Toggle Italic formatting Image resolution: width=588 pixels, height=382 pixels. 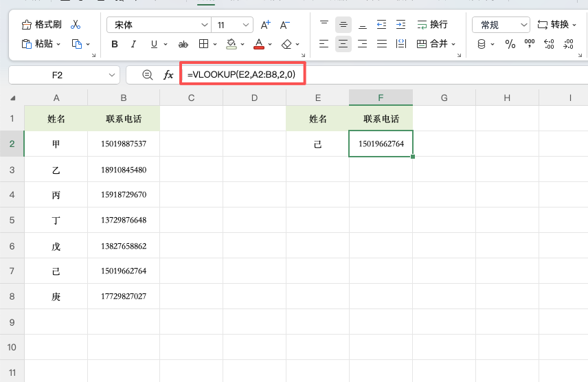click(x=133, y=44)
